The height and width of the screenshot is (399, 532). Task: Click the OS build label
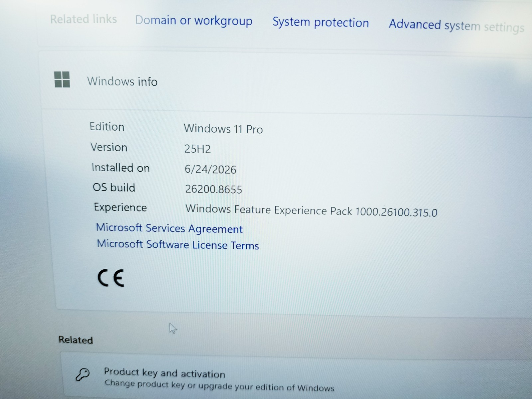point(114,188)
